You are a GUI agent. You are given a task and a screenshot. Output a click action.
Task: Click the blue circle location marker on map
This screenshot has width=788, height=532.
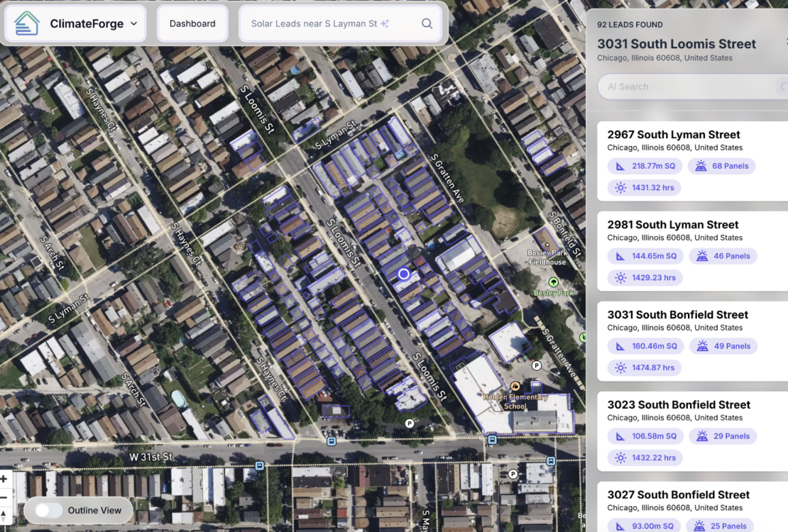[x=404, y=274]
